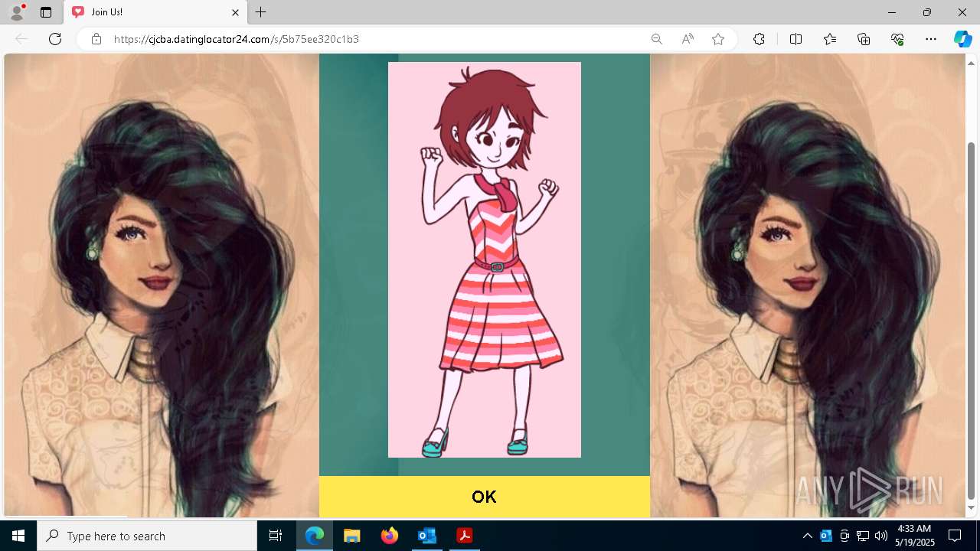Viewport: 980px width, 551px height.
Task: Click the taskbar search box
Action: (147, 536)
